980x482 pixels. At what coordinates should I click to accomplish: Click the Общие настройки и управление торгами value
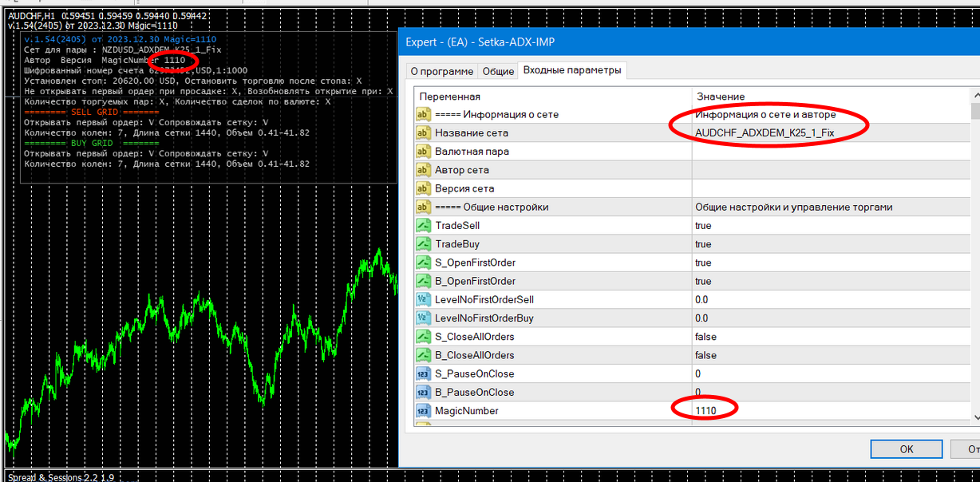794,207
